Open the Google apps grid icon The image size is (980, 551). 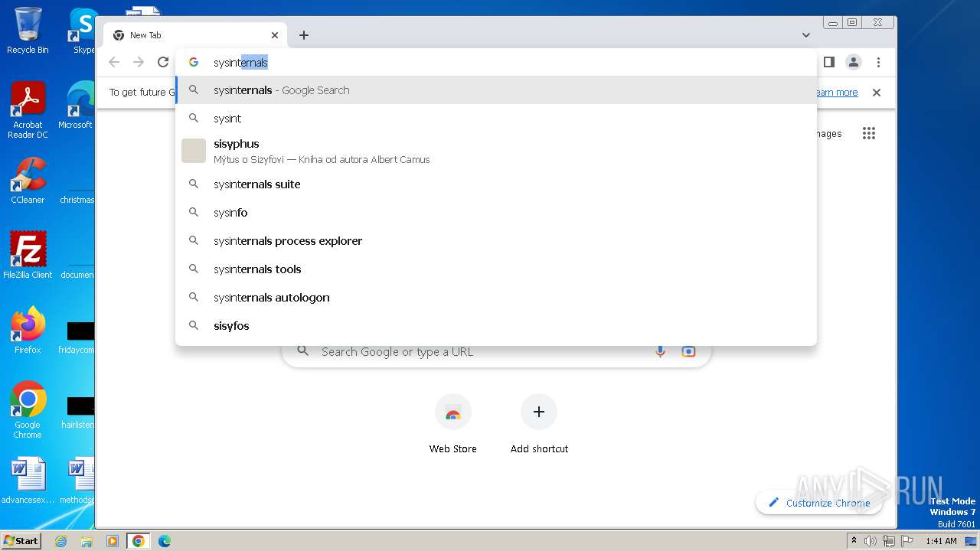[x=868, y=134]
